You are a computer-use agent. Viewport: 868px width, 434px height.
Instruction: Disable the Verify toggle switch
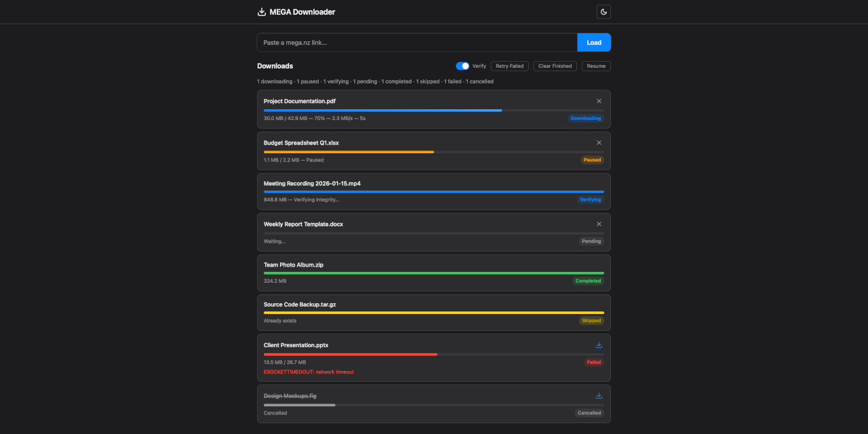pos(462,66)
